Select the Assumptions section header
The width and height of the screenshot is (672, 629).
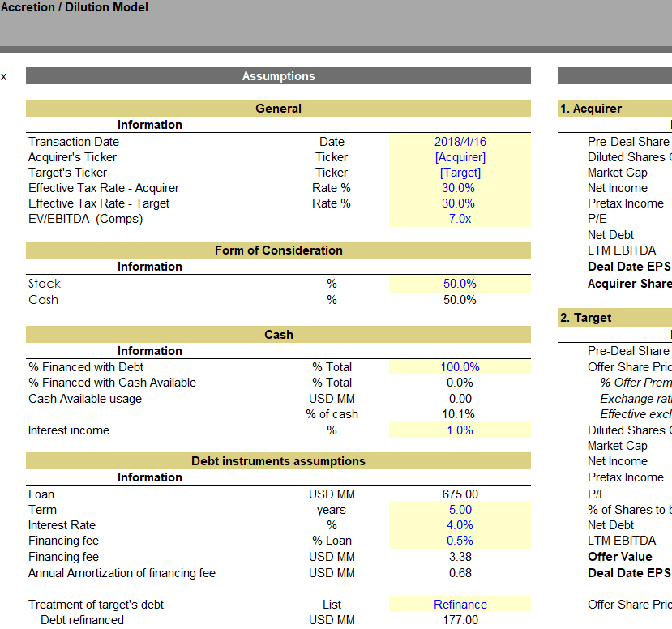278,76
